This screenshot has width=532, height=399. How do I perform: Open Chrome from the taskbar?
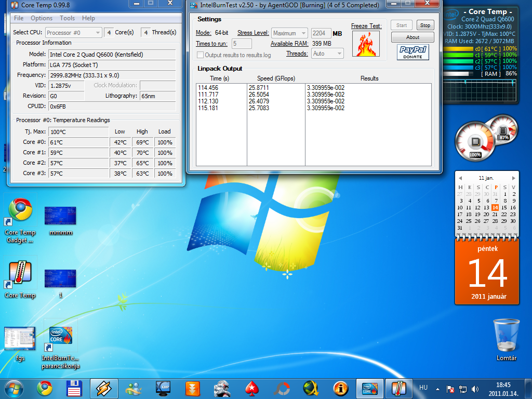tap(45, 389)
